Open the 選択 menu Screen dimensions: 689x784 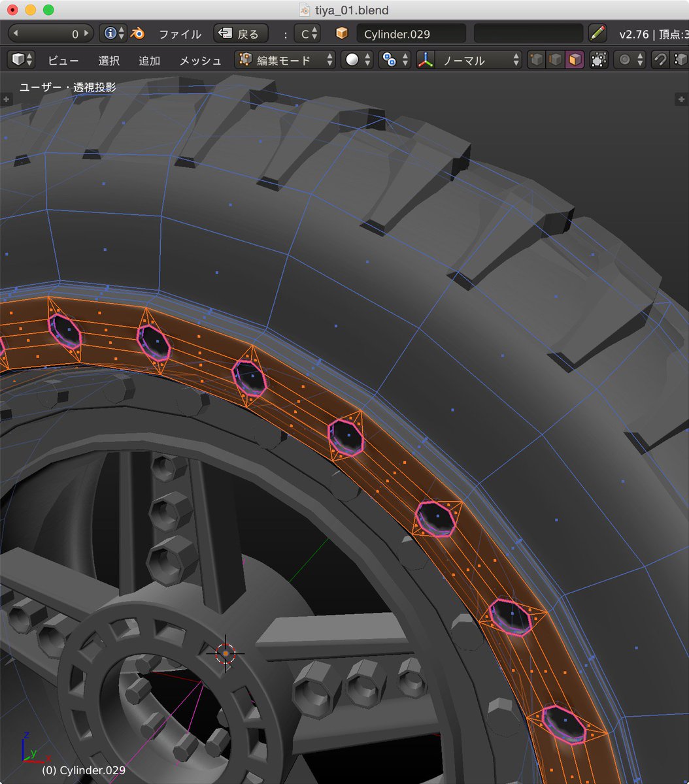[109, 61]
